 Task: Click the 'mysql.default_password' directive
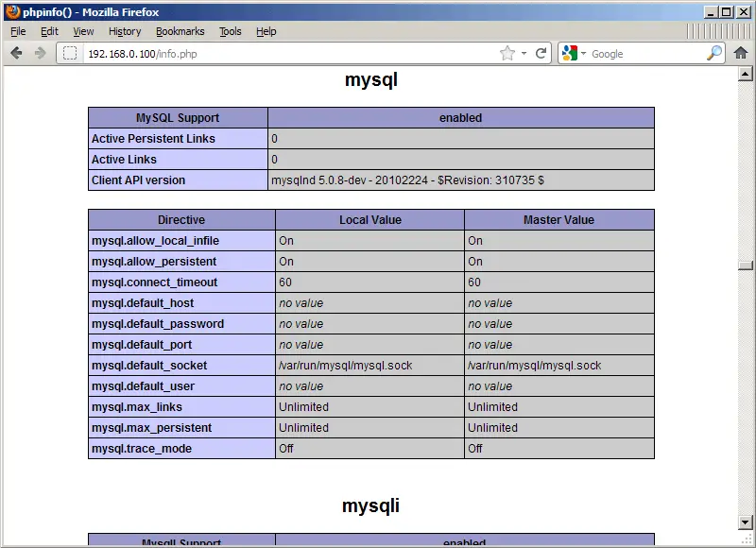tap(158, 323)
